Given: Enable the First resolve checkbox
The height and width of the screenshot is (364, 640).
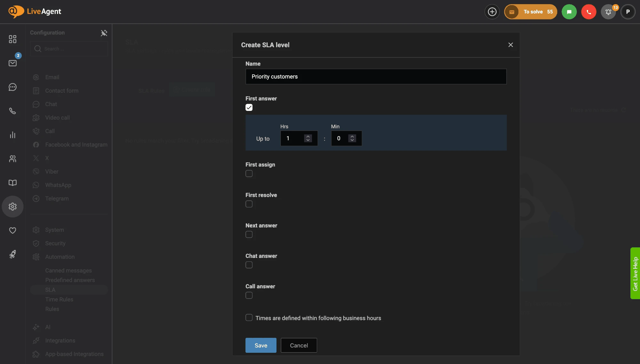Looking at the screenshot, I should pyautogui.click(x=249, y=204).
